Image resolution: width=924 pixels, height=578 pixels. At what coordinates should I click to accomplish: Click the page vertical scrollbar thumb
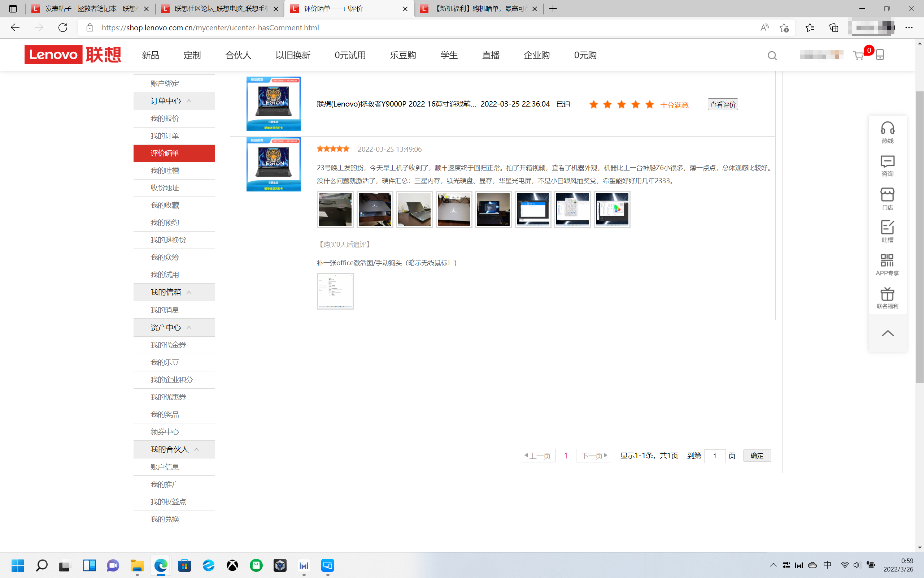pos(919,237)
